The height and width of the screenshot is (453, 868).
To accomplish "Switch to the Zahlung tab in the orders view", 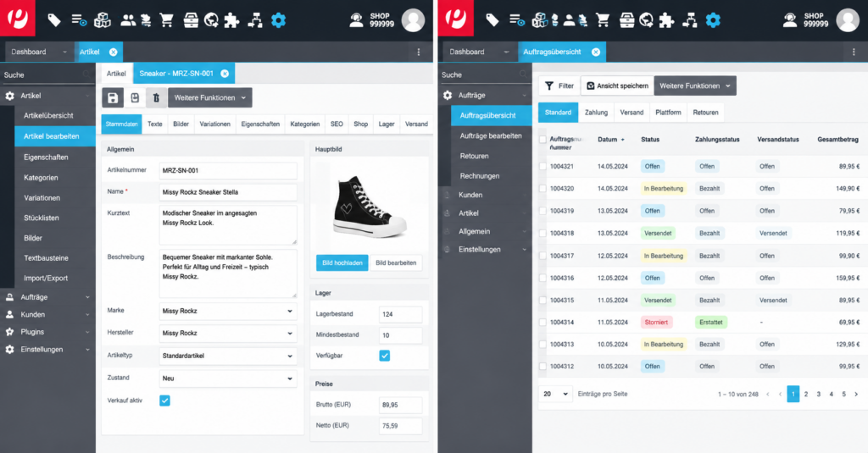I will [596, 113].
